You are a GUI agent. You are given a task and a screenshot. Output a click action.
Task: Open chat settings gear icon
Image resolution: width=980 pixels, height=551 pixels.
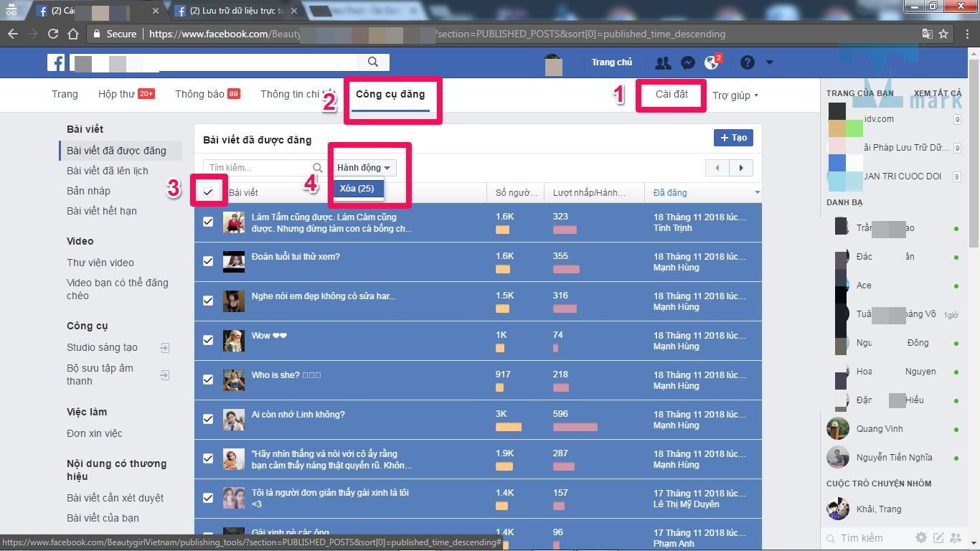[x=921, y=537]
